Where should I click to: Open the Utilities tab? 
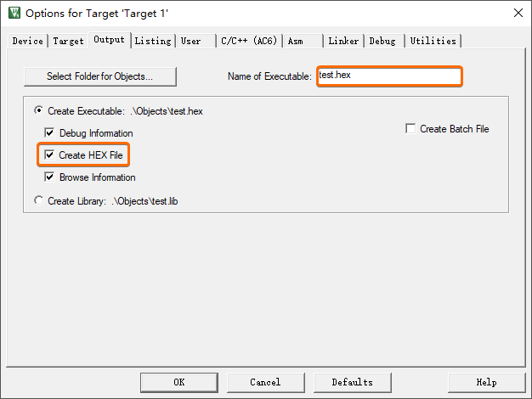click(x=433, y=41)
